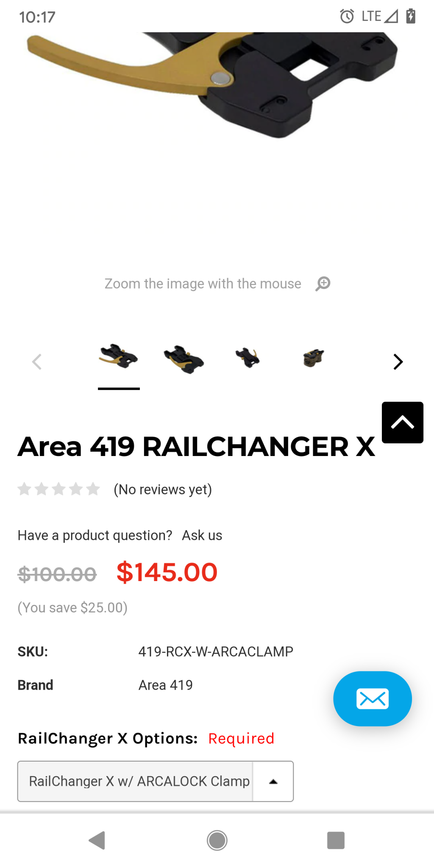Open Android recent apps square
The height and width of the screenshot is (868, 434).
[336, 840]
